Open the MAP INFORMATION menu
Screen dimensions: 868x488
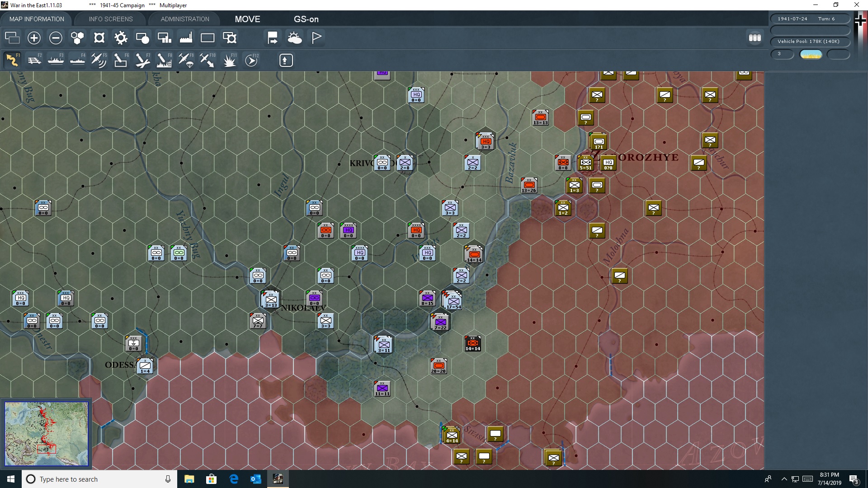pyautogui.click(x=36, y=19)
